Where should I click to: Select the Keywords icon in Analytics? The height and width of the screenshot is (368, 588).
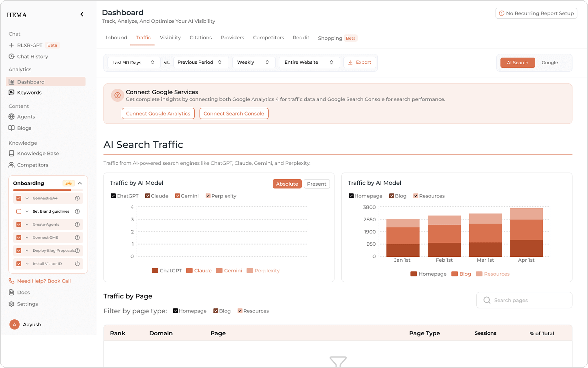[11, 92]
